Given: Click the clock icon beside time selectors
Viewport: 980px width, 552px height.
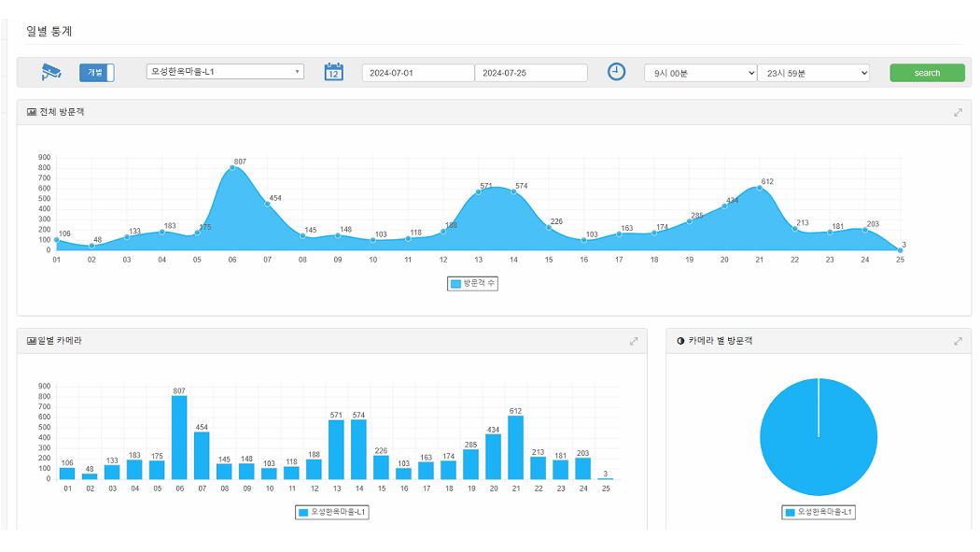Looking at the screenshot, I should click(616, 72).
